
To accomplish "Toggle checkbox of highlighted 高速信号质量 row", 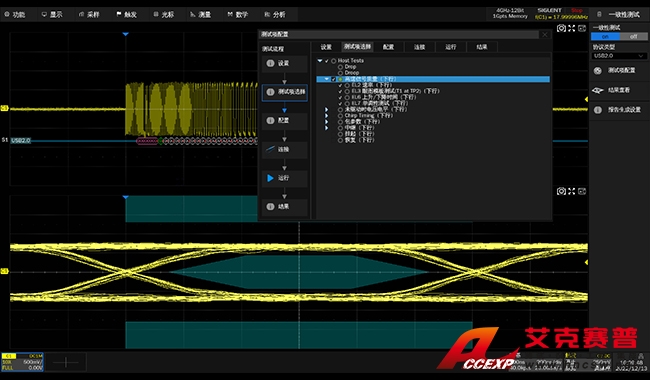I will tap(334, 79).
